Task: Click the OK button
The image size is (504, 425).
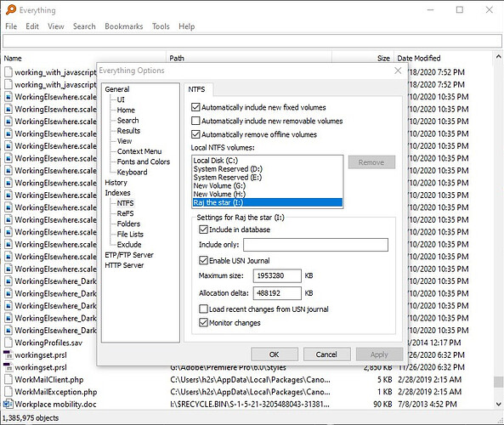Action: click(275, 354)
